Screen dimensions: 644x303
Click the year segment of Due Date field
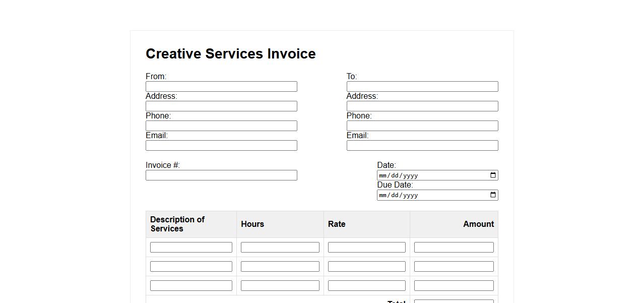411,195
